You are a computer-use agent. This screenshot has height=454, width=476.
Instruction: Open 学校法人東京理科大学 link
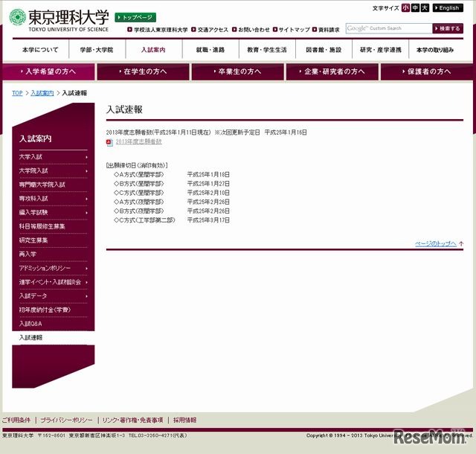(x=161, y=30)
